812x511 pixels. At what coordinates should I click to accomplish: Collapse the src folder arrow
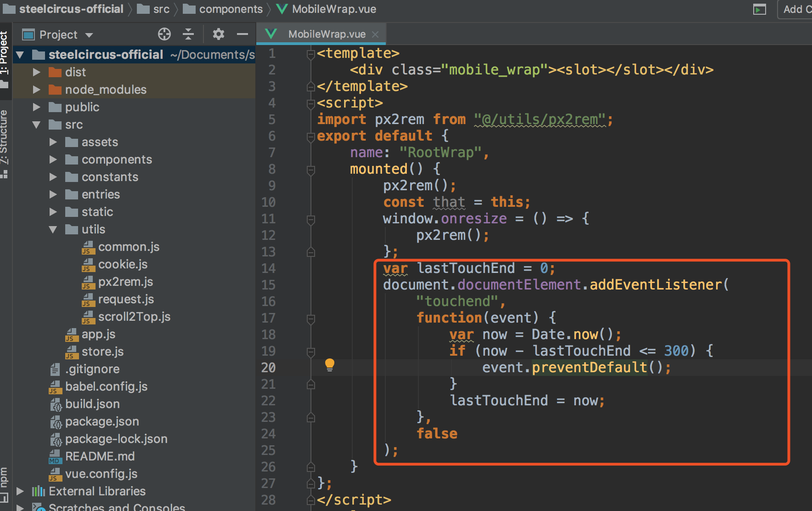pos(37,125)
